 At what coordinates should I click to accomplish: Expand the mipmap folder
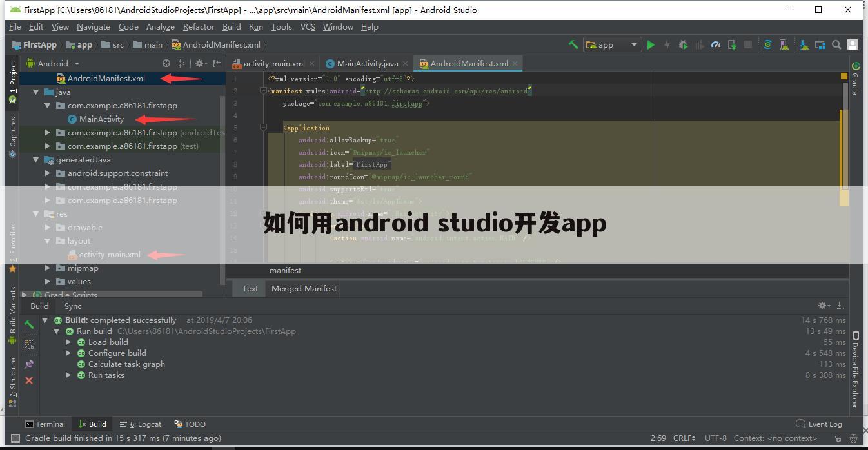(x=48, y=268)
